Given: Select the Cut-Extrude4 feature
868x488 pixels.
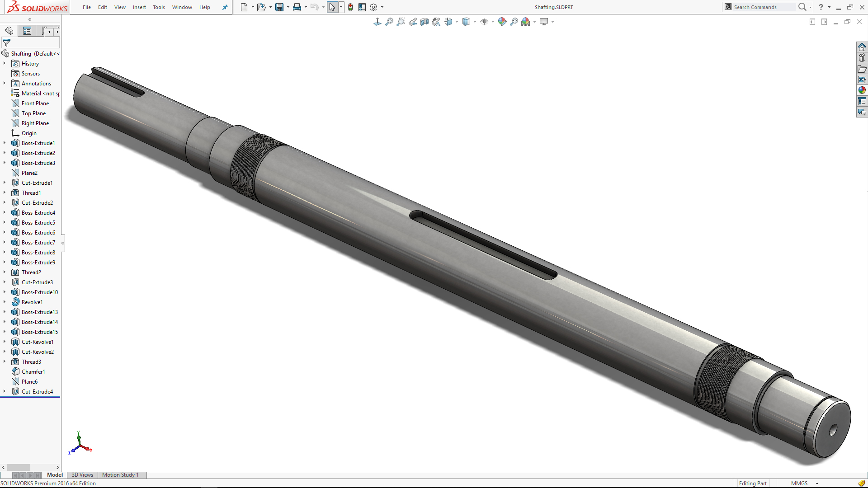Looking at the screenshot, I should [37, 392].
